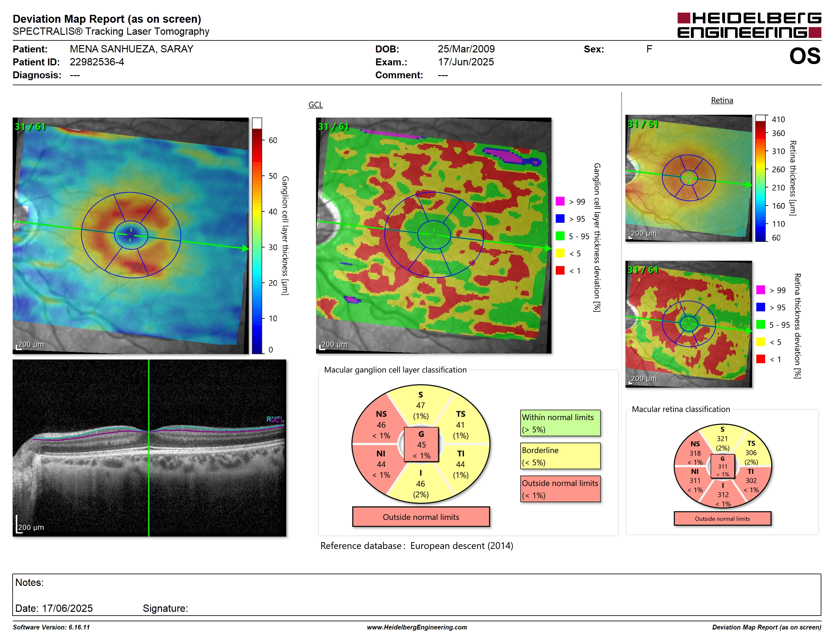Click the green 5 - 95 GCL legend swatch
834x644 pixels.
coord(560,236)
